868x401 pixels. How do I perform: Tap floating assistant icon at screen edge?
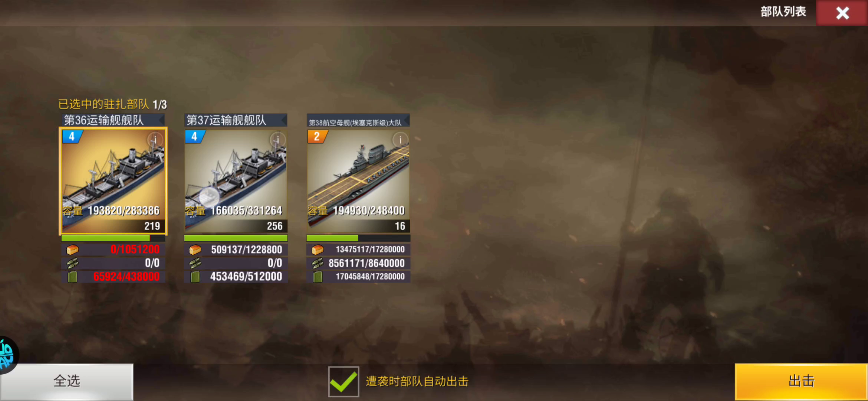point(7,355)
